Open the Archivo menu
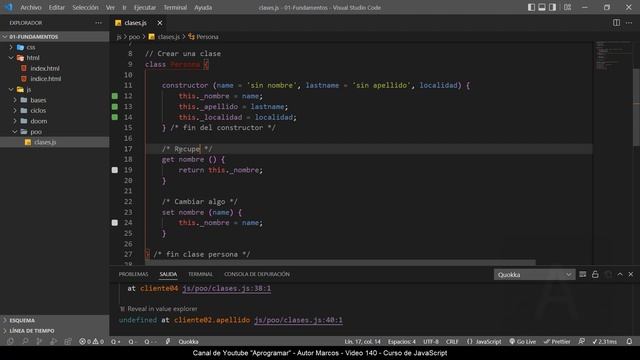Image resolution: width=640 pixels, height=360 pixels. (x=31, y=7)
